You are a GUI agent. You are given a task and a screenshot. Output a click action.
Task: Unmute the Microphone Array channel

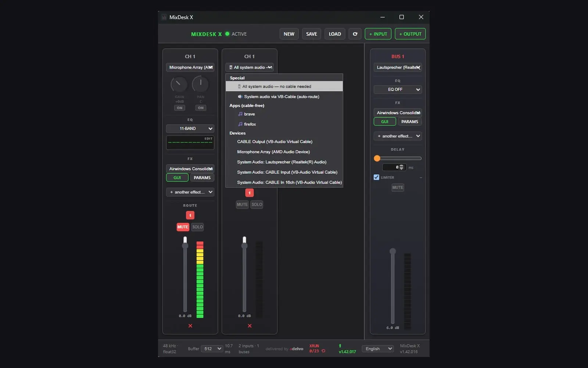(183, 227)
